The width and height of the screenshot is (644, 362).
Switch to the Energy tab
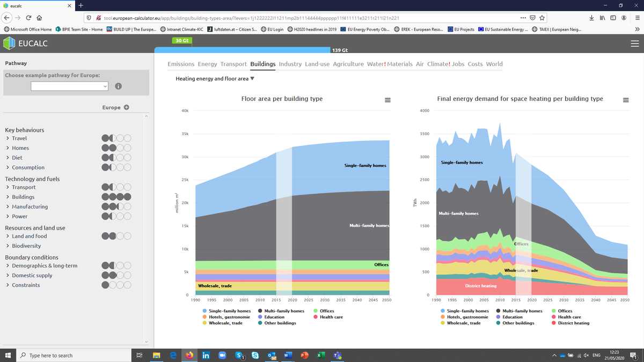207,64
